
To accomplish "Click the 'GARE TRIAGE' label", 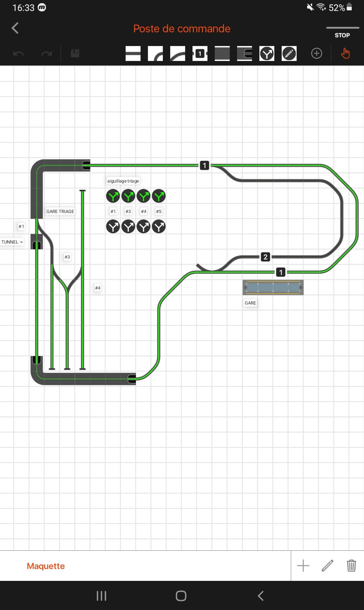I will 60,211.
